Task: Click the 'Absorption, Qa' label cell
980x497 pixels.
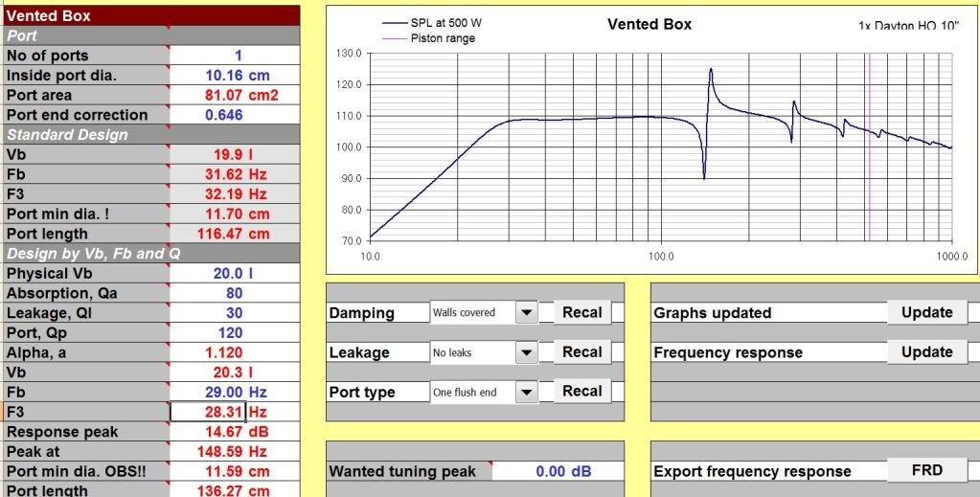Action: pyautogui.click(x=85, y=293)
